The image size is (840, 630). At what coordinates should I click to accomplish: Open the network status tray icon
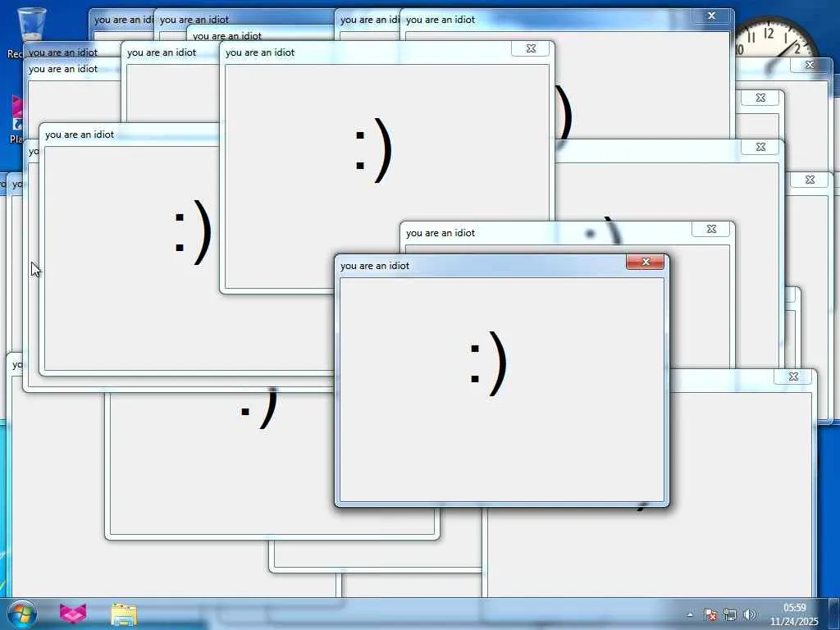point(729,615)
